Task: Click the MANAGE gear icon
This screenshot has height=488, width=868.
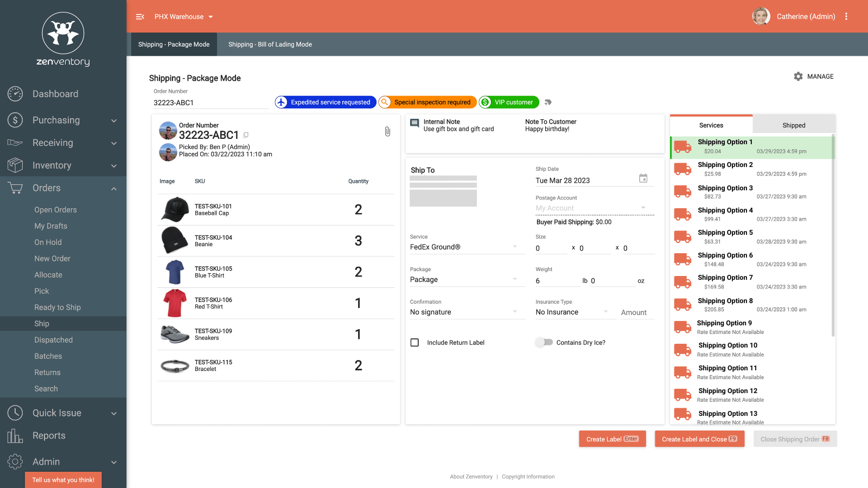Action: pyautogui.click(x=798, y=76)
